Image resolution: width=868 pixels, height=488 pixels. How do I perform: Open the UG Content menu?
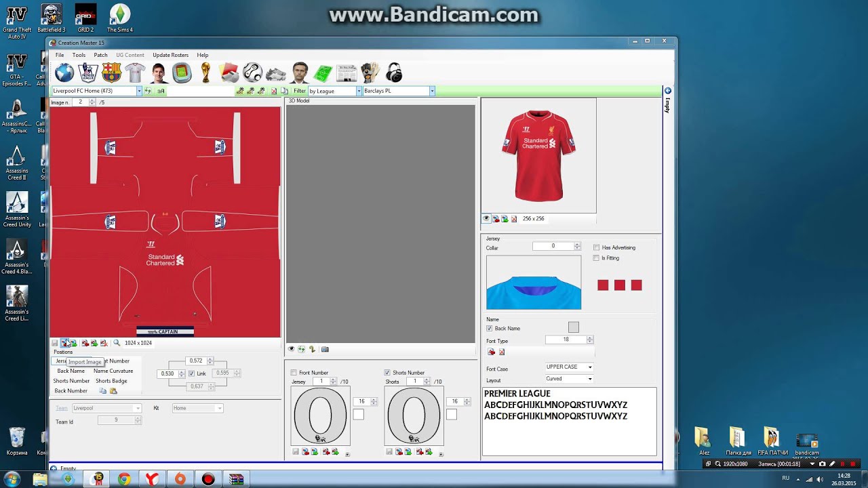coord(130,55)
